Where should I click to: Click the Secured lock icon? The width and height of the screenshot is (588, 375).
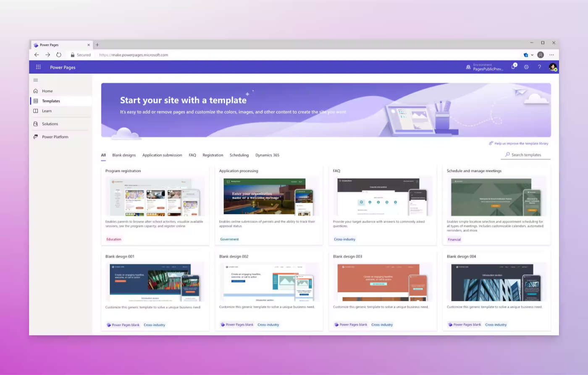click(73, 55)
